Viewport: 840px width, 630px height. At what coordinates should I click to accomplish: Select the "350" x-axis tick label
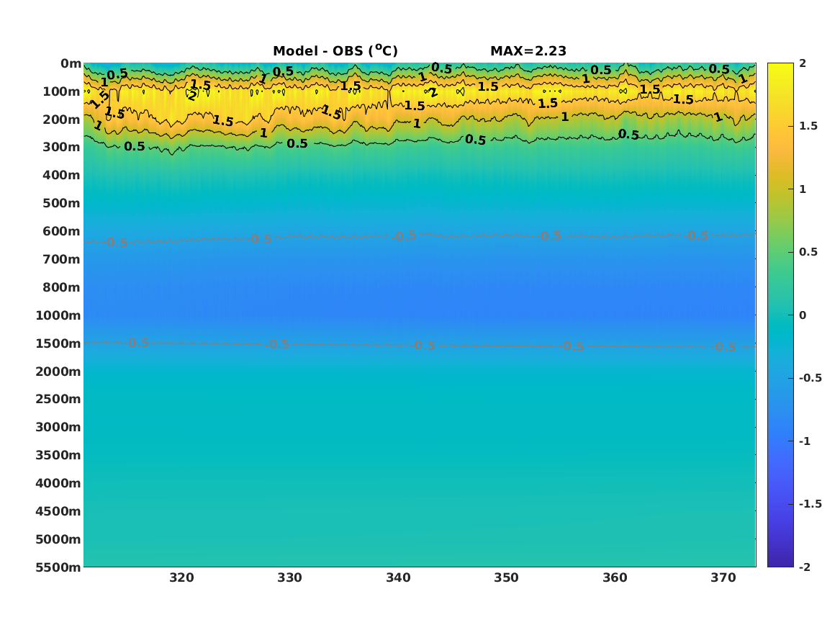[506, 577]
